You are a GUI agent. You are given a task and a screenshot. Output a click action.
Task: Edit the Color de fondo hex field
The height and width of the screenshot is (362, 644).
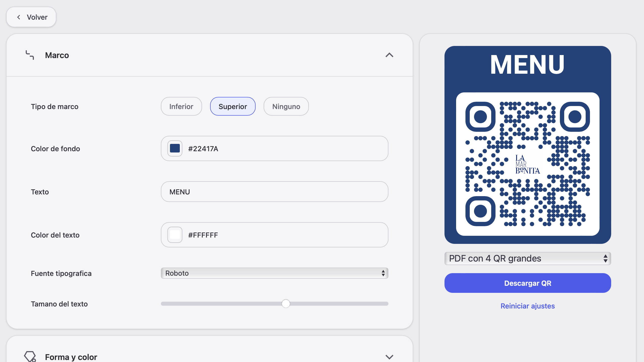click(275, 148)
